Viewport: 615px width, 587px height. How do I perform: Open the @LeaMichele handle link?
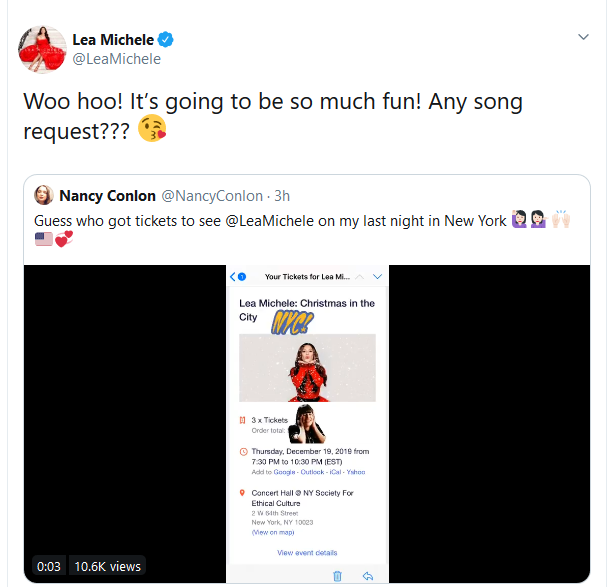pyautogui.click(x=116, y=59)
